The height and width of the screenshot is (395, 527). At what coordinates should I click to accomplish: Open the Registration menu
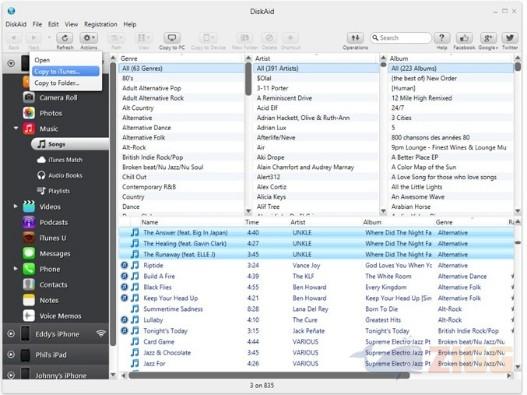click(100, 24)
